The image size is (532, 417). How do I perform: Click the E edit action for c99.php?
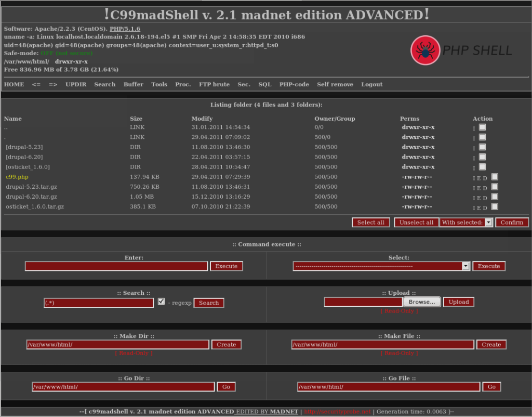(480, 178)
